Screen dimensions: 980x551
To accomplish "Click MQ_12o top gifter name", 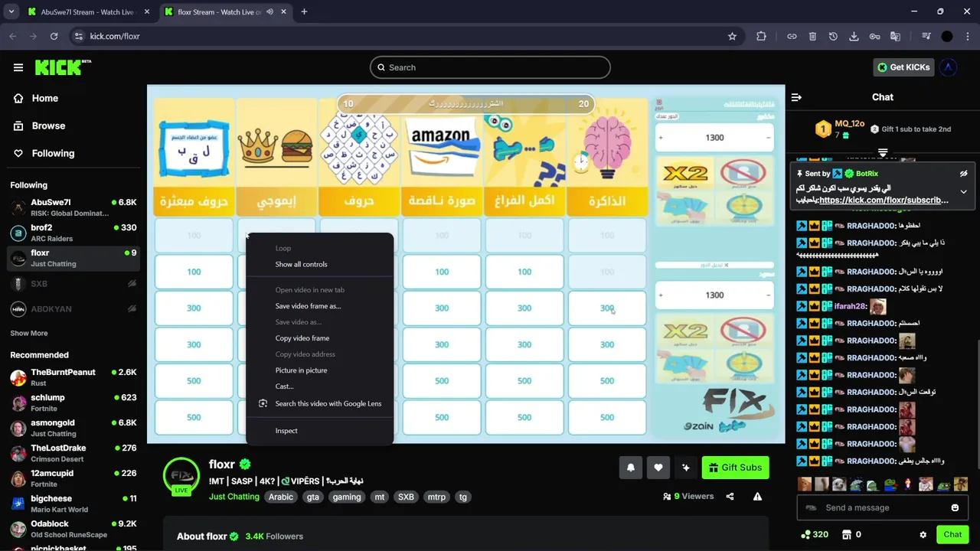I will pos(850,124).
